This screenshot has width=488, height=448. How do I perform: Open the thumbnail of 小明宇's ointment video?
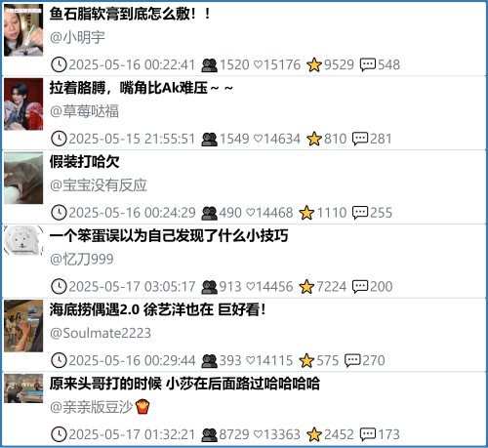tap(23, 30)
